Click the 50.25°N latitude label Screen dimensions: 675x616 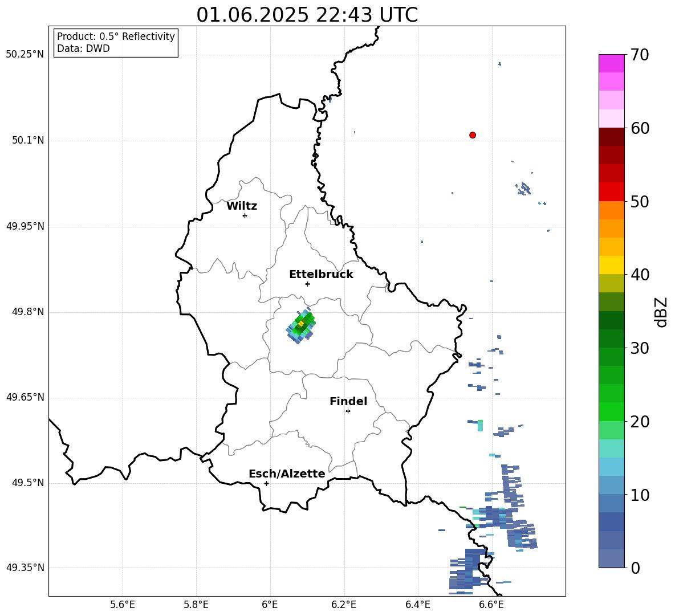pos(25,55)
